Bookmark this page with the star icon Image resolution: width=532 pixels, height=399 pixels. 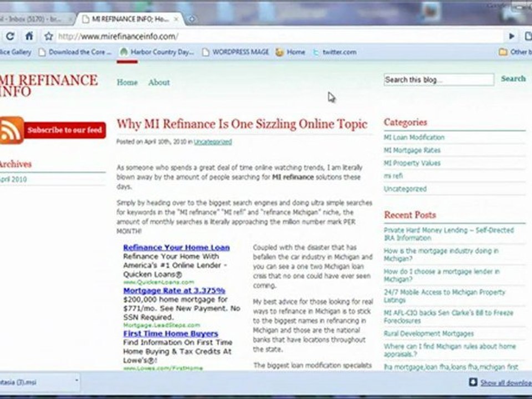click(49, 37)
